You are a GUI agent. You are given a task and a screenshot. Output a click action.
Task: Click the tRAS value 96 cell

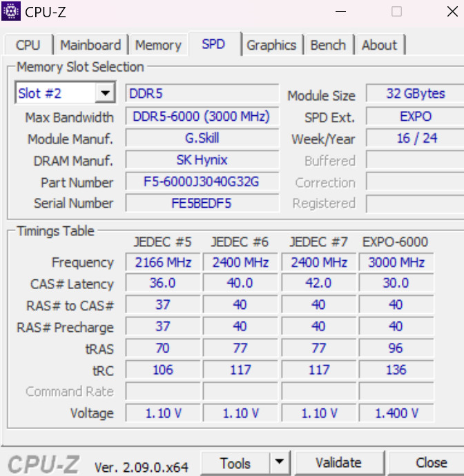pyautogui.click(x=396, y=348)
